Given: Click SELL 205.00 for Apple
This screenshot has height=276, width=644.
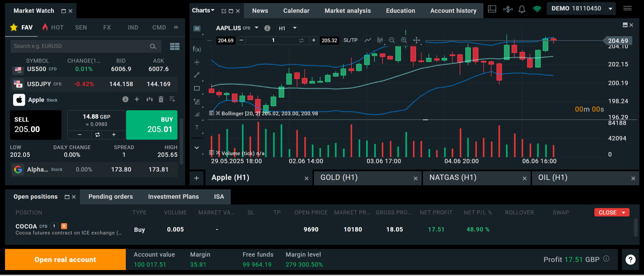Looking at the screenshot, I should point(36,125).
